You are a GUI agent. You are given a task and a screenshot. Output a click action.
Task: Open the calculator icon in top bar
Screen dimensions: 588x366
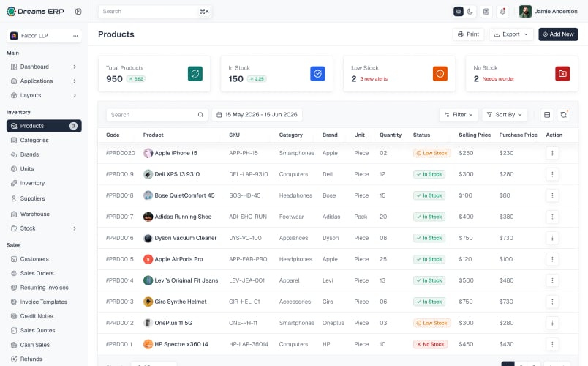click(x=486, y=12)
